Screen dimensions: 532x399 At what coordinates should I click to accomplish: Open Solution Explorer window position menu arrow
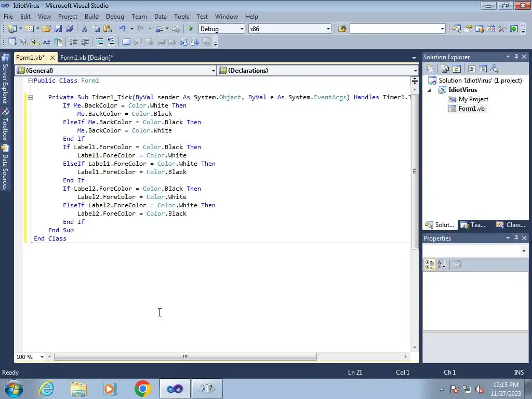point(508,57)
